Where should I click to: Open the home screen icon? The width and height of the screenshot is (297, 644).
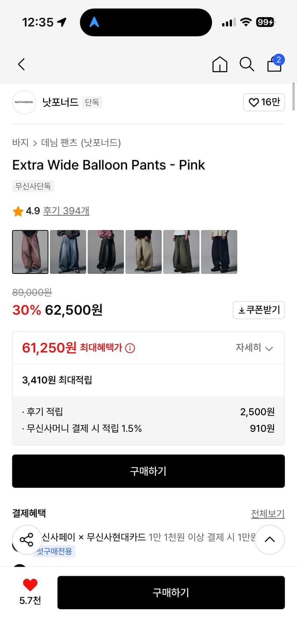click(220, 64)
